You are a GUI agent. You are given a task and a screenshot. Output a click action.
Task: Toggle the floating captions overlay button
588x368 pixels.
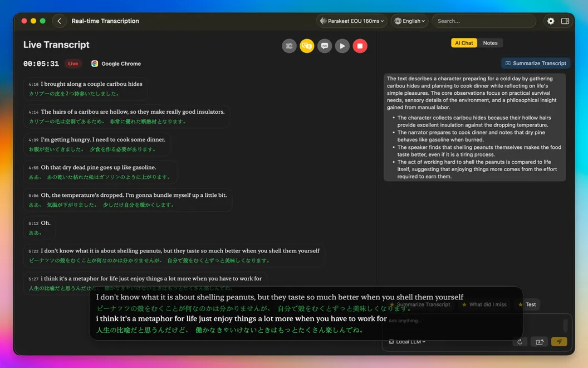tap(325, 46)
